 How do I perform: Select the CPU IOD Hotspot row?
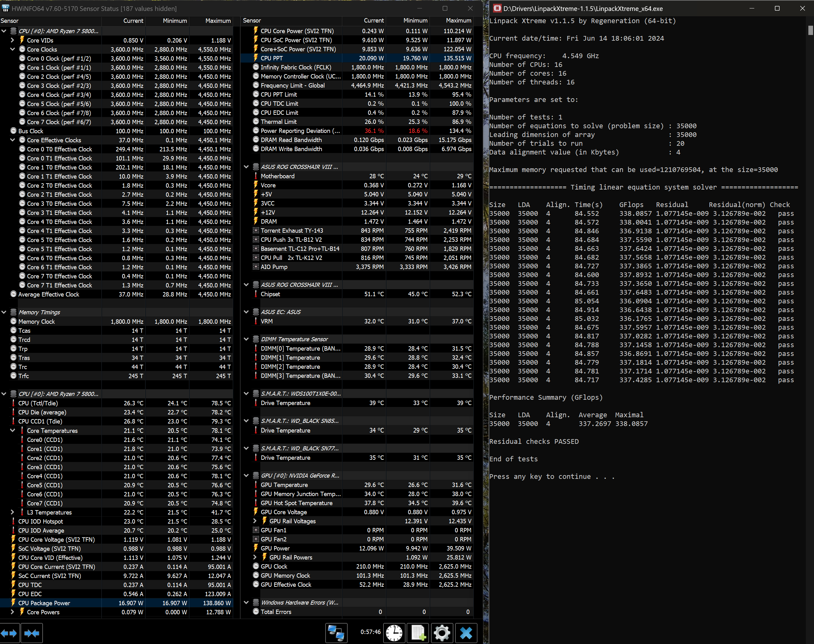pos(116,521)
